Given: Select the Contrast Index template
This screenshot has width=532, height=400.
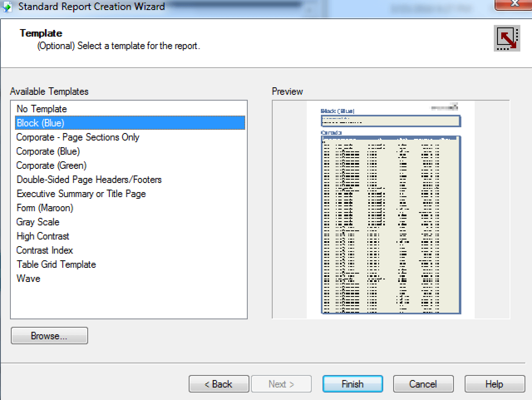Looking at the screenshot, I should (x=44, y=250).
